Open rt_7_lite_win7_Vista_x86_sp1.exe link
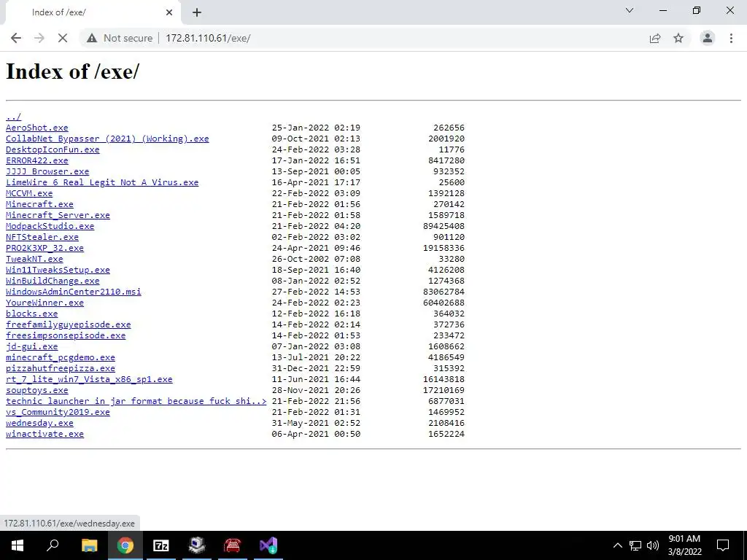This screenshot has width=747, height=560. coord(89,379)
